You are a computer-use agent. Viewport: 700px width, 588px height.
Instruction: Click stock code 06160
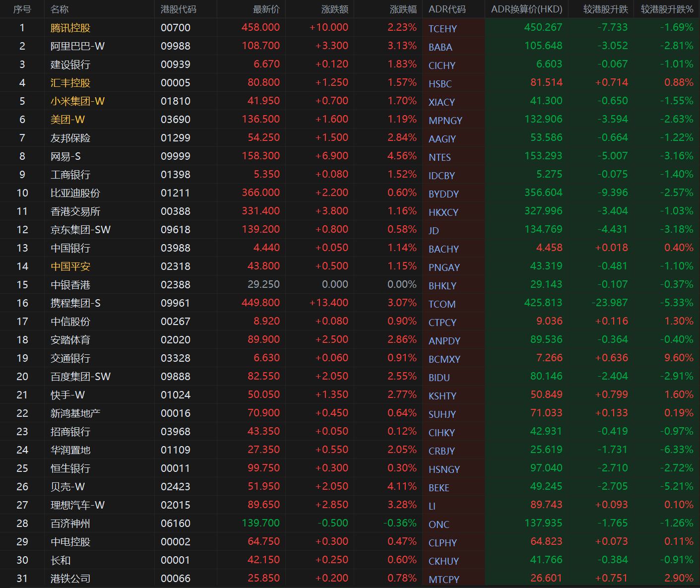(176, 523)
